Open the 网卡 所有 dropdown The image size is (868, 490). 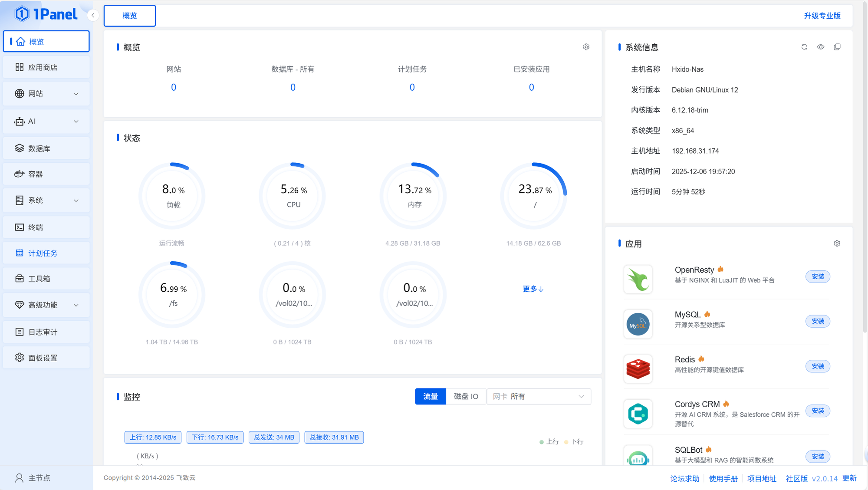click(x=539, y=396)
